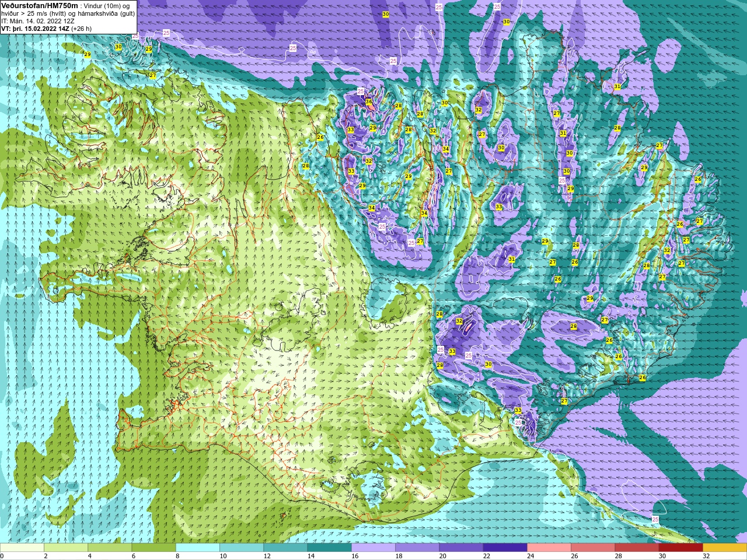Screen dimensions: 747x560
Task: Click the legend scale label '28'
Action: tap(619, 556)
